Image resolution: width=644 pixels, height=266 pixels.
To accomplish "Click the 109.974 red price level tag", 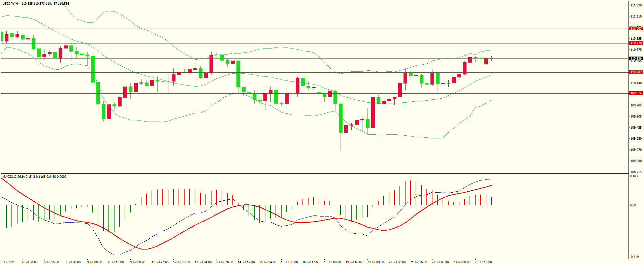I will (636, 93).
